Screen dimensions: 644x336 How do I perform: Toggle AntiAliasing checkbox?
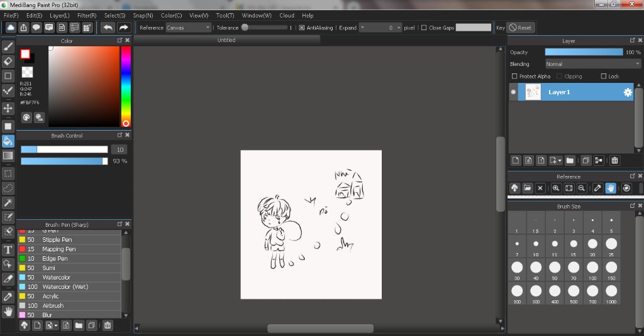click(301, 28)
